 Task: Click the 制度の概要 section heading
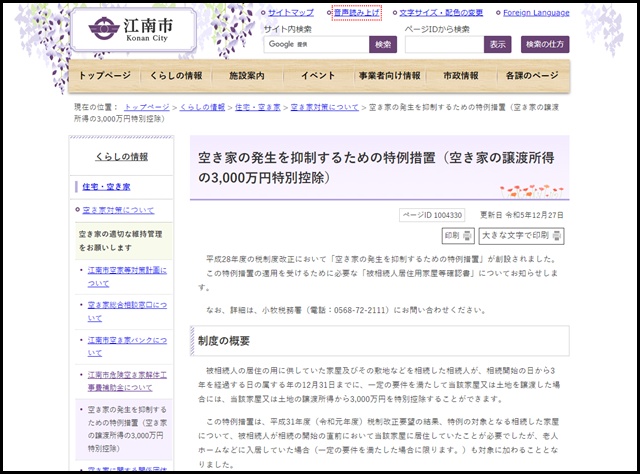point(224,341)
